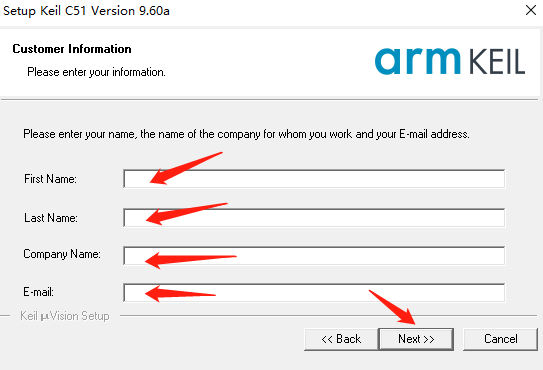Click the Last Name label

point(51,218)
